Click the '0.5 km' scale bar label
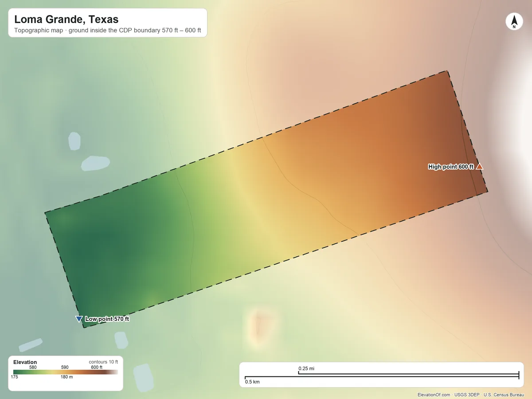This screenshot has width=532, height=399. [x=252, y=382]
